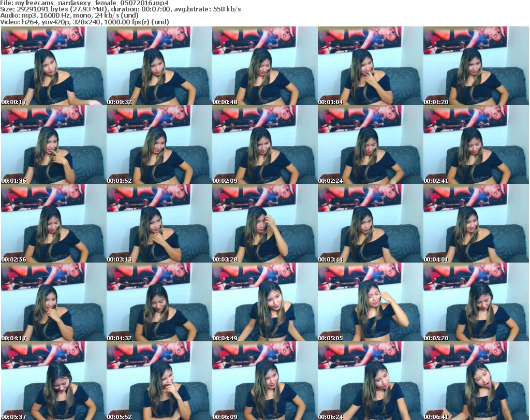The width and height of the screenshot is (530, 420).
Task: Select the thumbnail stamped 00:03:44
Action: [370, 224]
